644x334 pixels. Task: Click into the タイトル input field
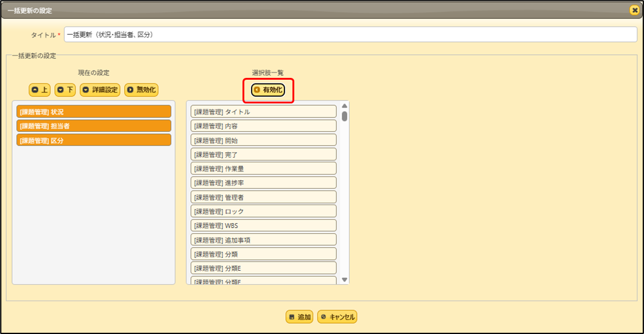point(350,35)
